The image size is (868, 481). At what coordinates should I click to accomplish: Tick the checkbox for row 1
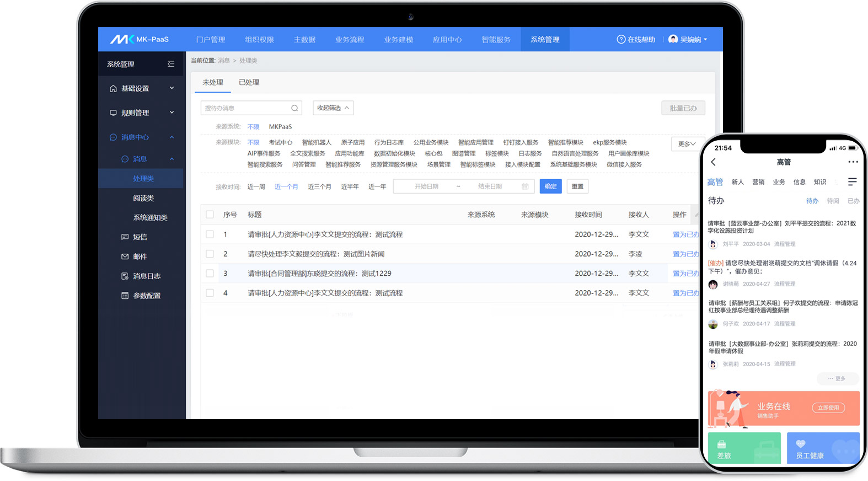tap(210, 234)
